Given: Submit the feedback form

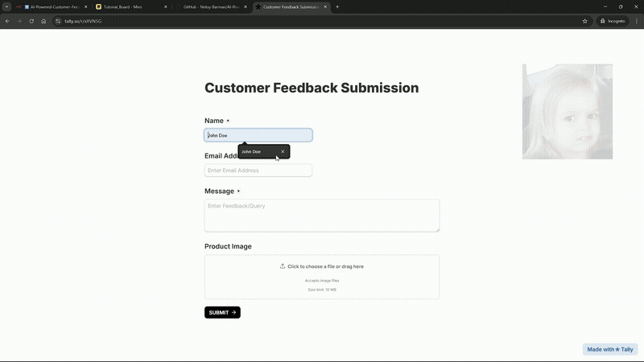Looking at the screenshot, I should (x=222, y=312).
